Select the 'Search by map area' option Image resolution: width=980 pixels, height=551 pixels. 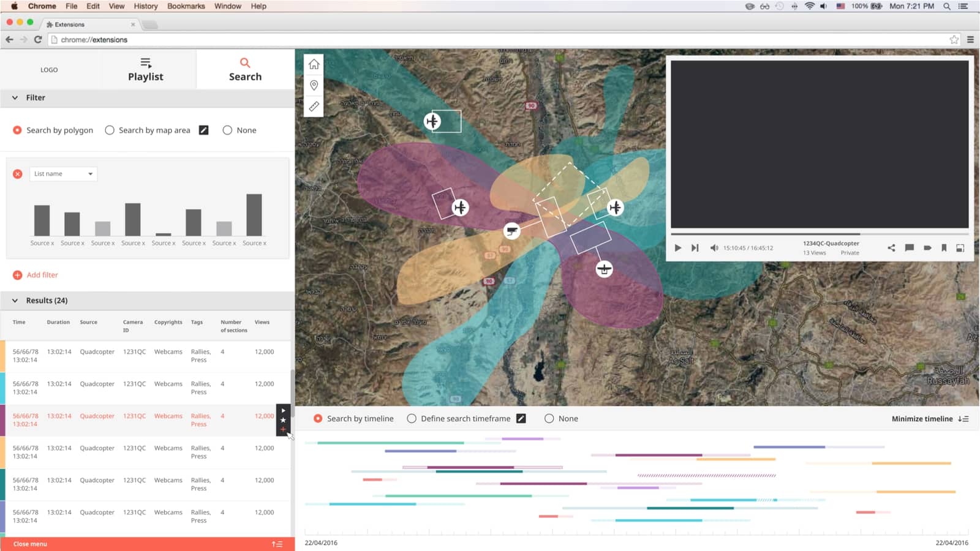pyautogui.click(x=110, y=130)
